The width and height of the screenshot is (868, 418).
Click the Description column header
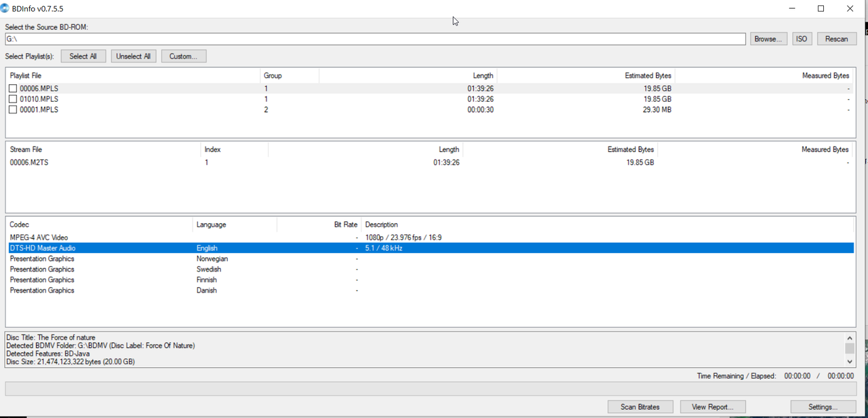coord(608,225)
